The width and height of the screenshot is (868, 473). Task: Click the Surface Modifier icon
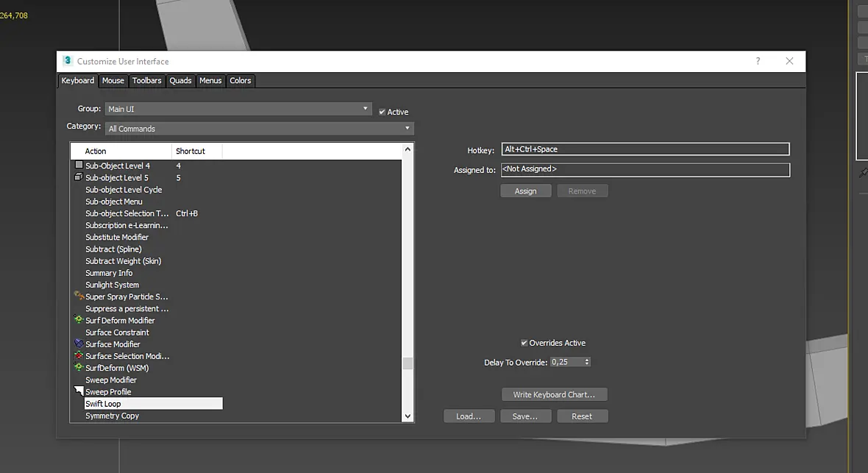pyautogui.click(x=79, y=344)
